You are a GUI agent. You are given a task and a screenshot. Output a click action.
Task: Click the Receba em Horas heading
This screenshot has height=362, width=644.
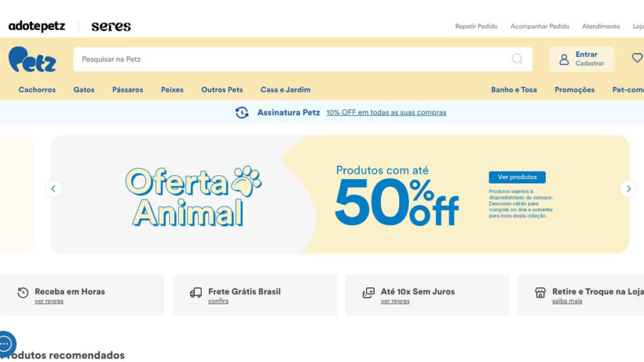click(x=70, y=292)
